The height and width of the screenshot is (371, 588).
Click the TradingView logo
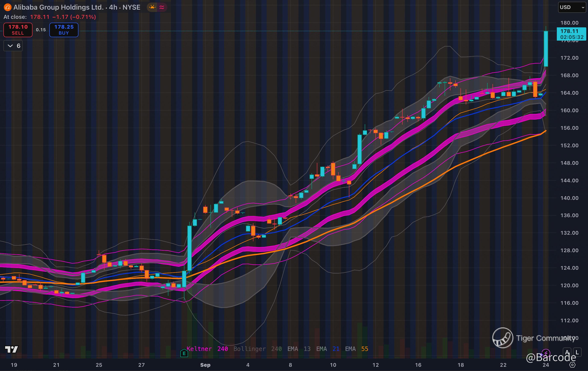pos(12,349)
